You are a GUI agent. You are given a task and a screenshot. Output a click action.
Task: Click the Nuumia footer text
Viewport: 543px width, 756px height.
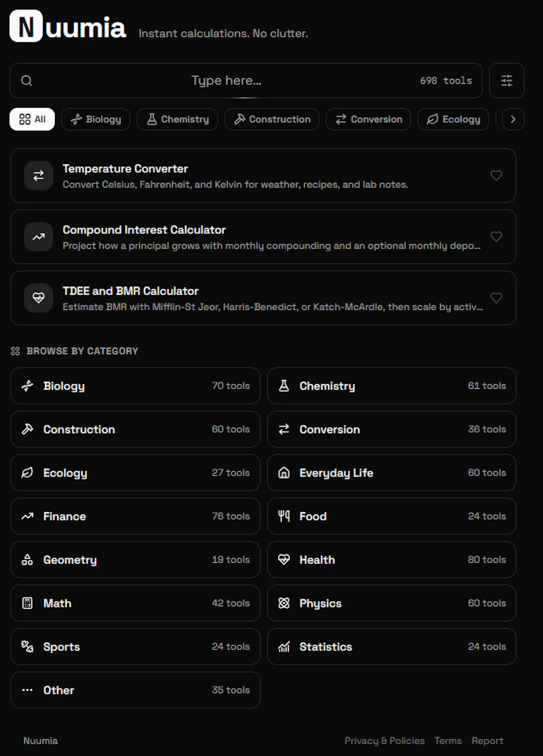coord(40,741)
